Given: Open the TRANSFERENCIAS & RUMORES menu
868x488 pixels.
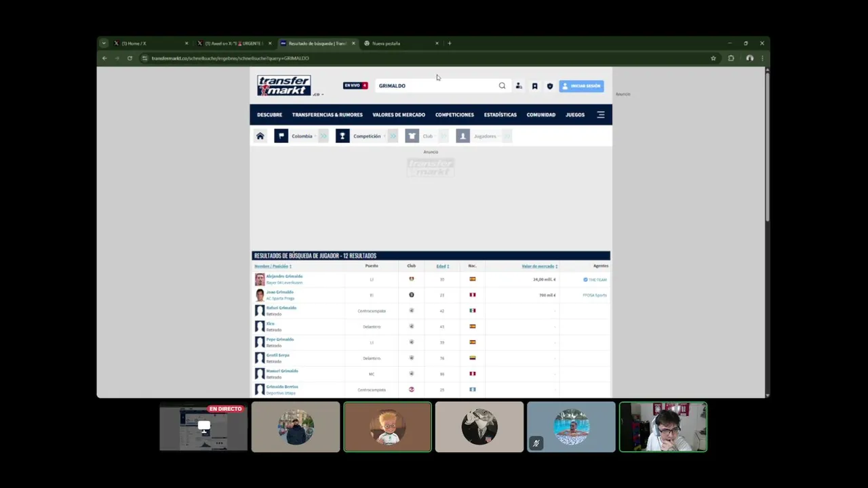Looking at the screenshot, I should click(327, 115).
